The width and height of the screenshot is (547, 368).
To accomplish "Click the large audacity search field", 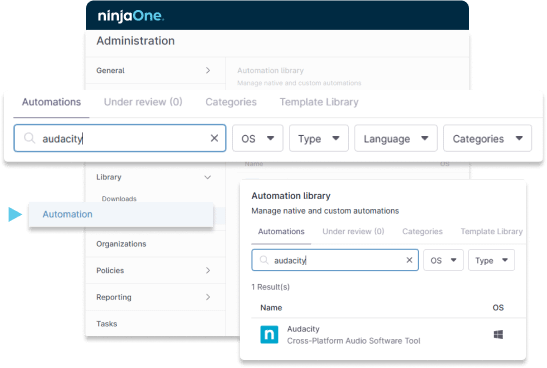I will pos(120,138).
